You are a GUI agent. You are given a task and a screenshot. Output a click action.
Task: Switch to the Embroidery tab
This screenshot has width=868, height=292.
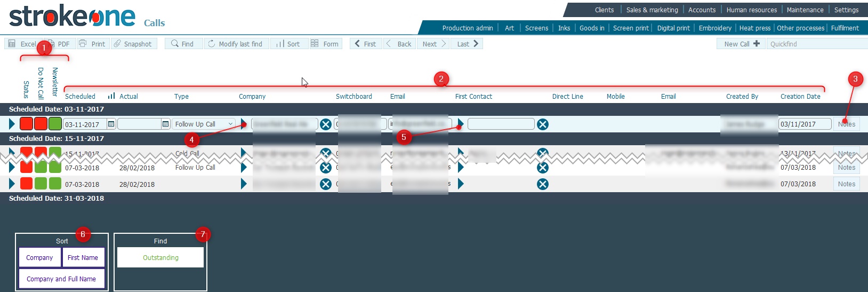(x=714, y=28)
